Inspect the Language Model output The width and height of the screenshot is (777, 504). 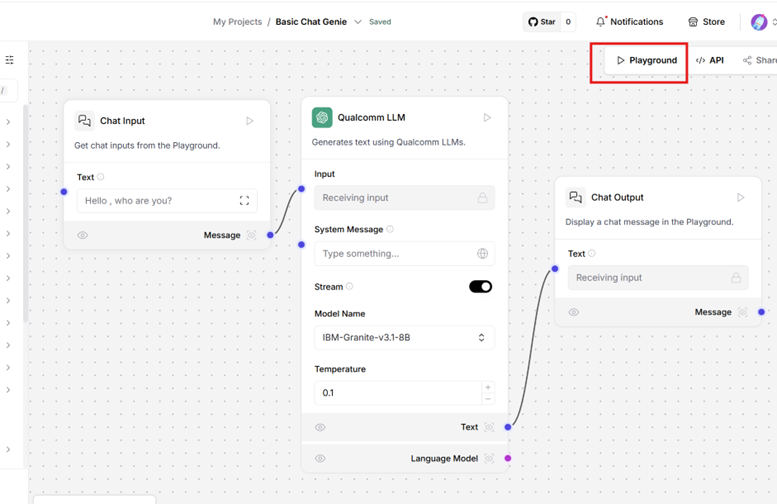pyautogui.click(x=489, y=458)
